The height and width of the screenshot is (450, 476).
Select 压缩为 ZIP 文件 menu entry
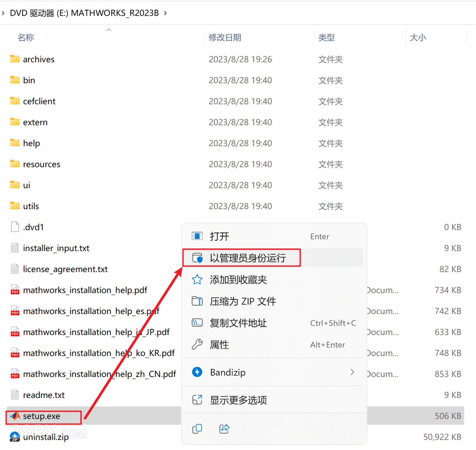coord(274,301)
